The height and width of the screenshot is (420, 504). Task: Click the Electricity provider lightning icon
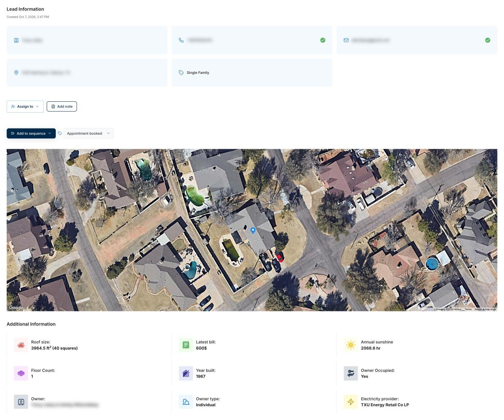(350, 402)
